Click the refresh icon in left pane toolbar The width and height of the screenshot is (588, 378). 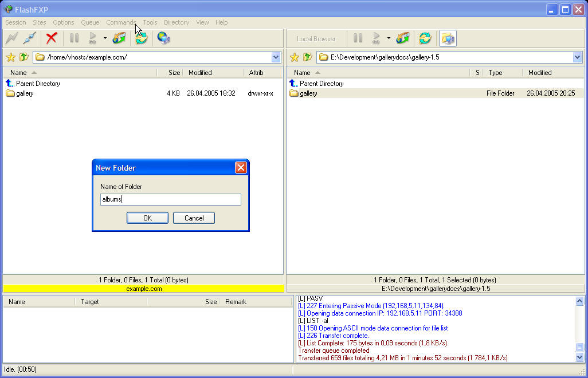point(141,38)
